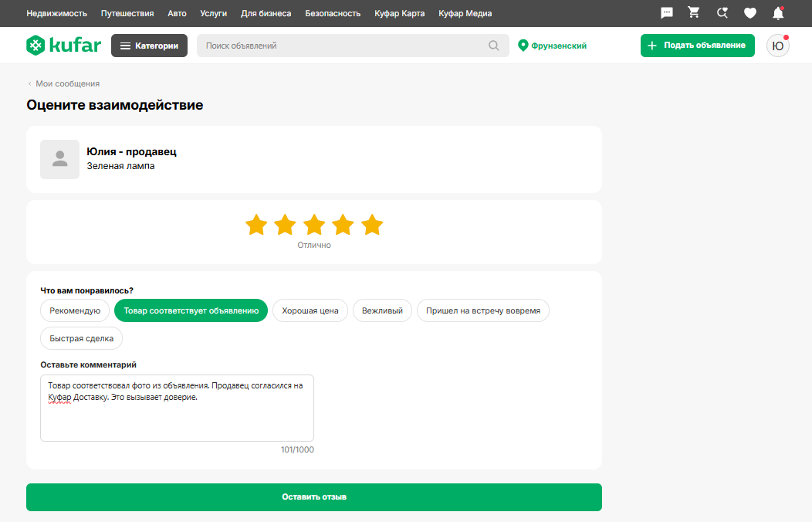This screenshot has height=522, width=812.
Task: Open the shopping cart
Action: click(693, 12)
